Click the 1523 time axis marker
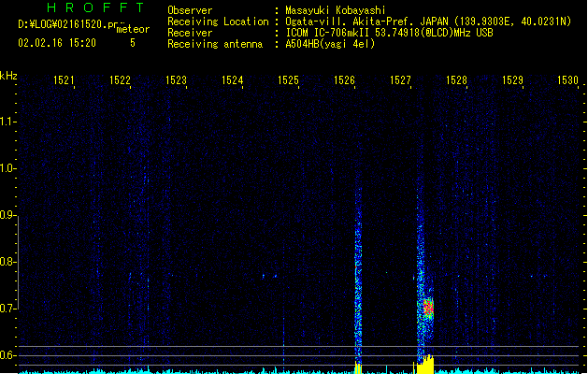This screenshot has width=588, height=374. click(176, 80)
